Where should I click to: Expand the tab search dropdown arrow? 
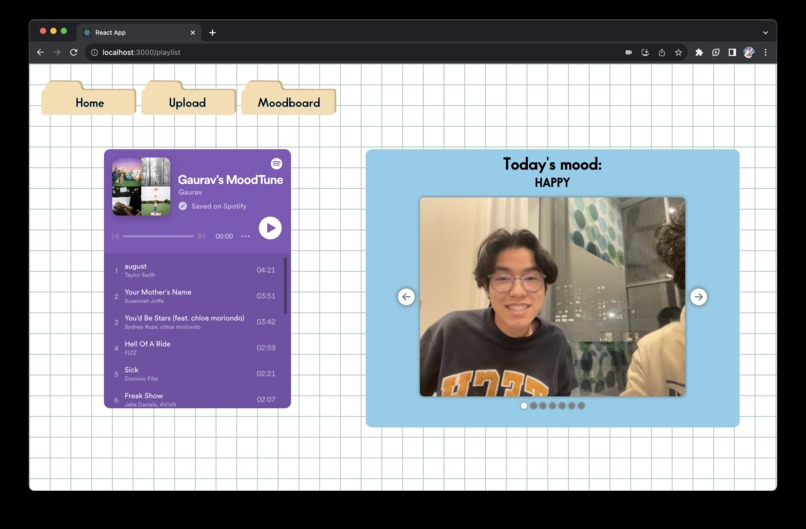[765, 32]
